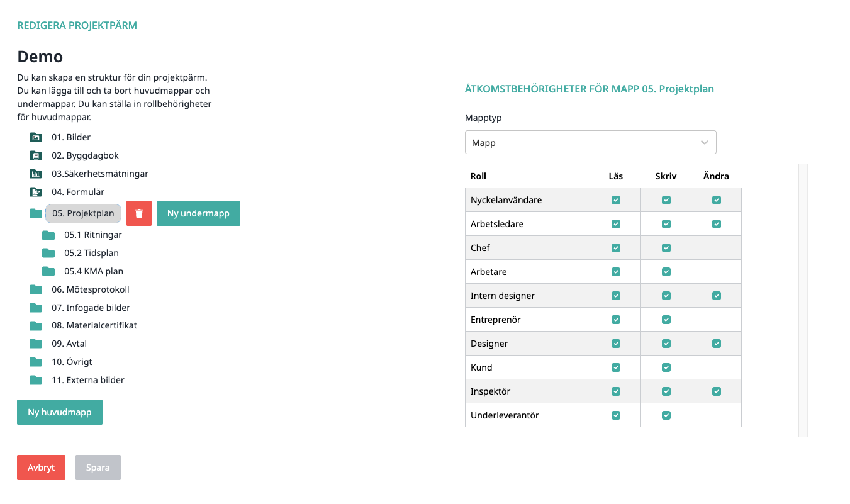The width and height of the screenshot is (850, 504).
Task: Click the Ny undermapp button
Action: 198,213
